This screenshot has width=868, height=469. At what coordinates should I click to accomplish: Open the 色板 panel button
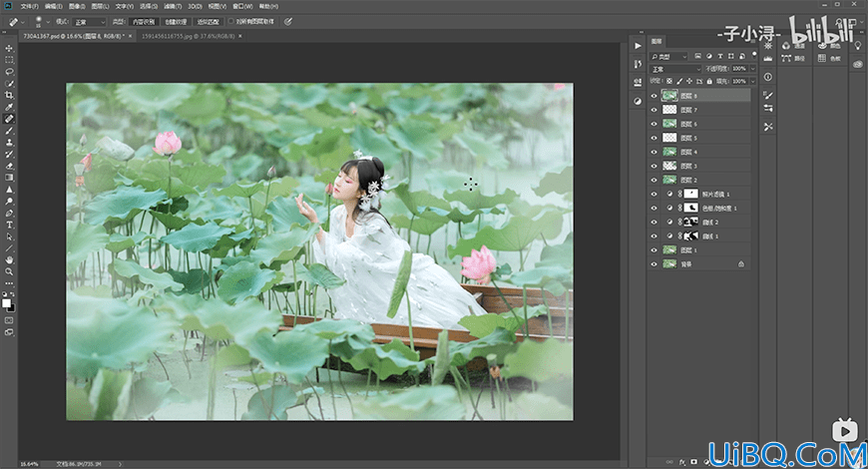[829, 58]
